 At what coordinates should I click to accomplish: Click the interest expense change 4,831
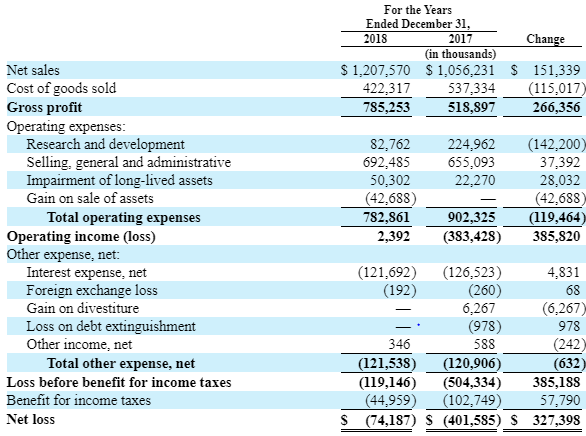point(564,272)
